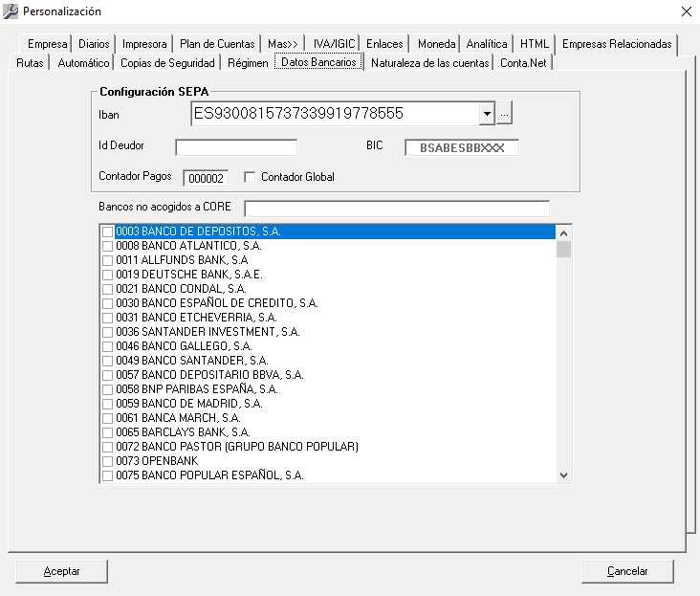The width and height of the screenshot is (700, 596).
Task: Click bank list scroll down arrow
Action: [563, 475]
